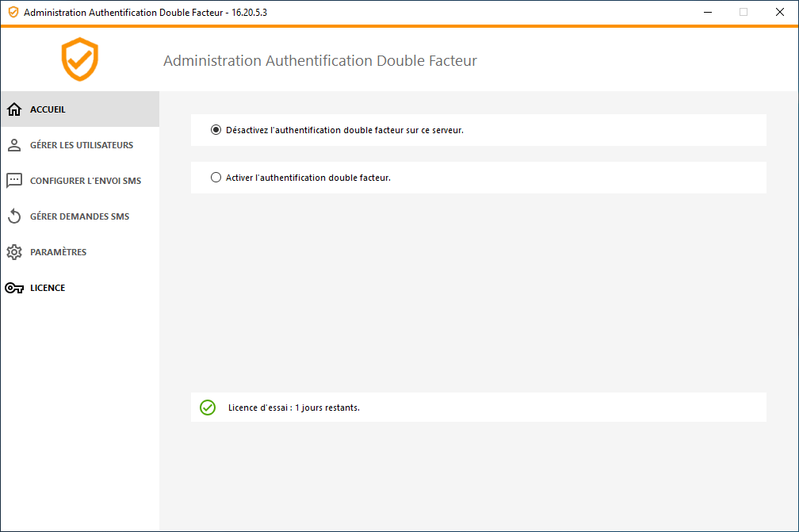Open the LICENCE section

click(80, 287)
